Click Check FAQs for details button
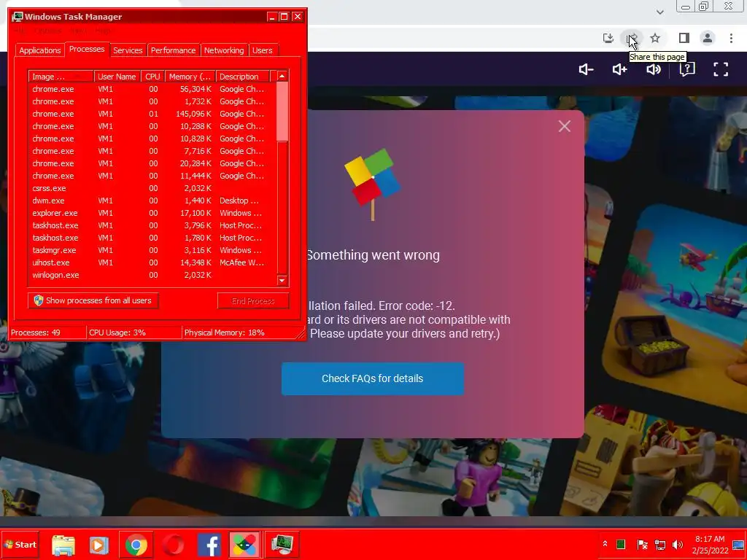This screenshot has width=747, height=560. pyautogui.click(x=373, y=378)
